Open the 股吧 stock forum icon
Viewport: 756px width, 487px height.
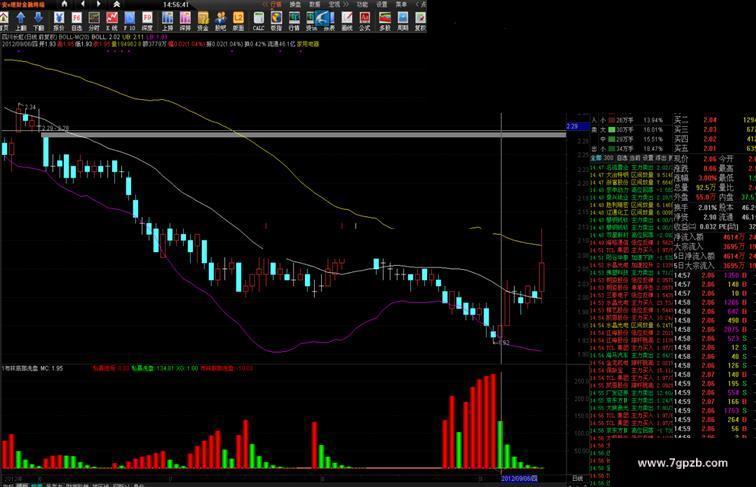coord(220,21)
